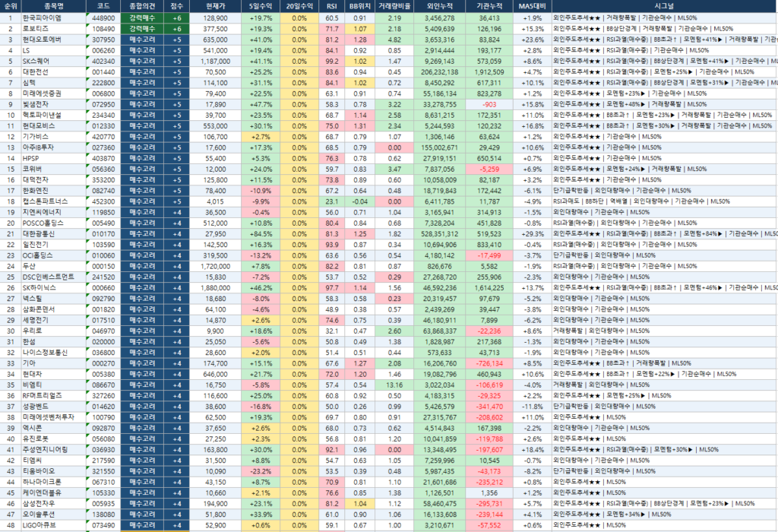Image resolution: width=778 pixels, height=532 pixels.
Task: Select BB position value 1.31
Action: [x=359, y=126]
